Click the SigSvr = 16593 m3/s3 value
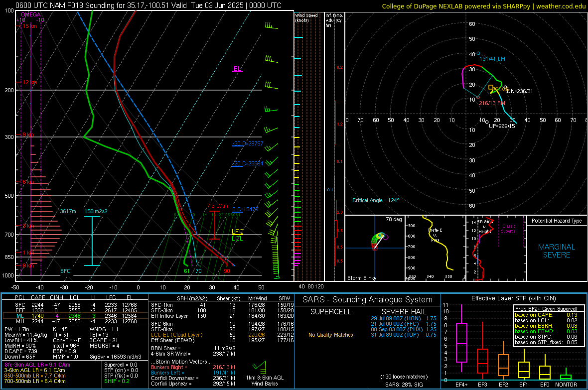The image size is (588, 390). [116, 357]
